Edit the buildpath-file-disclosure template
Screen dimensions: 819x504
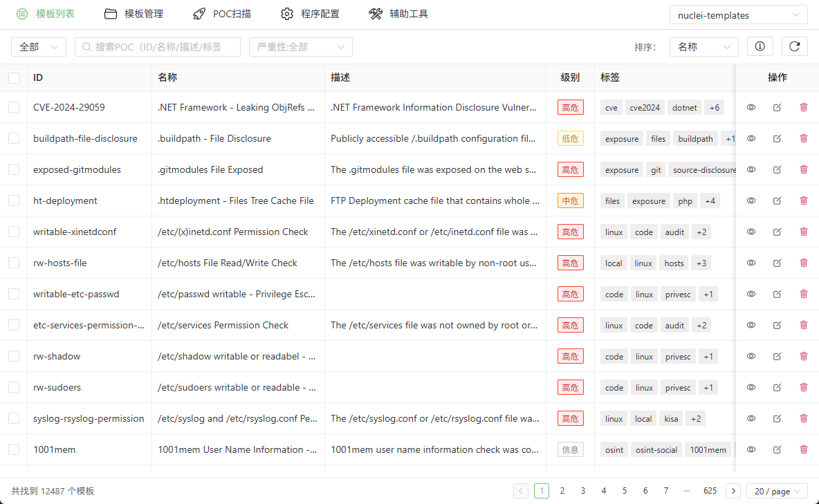pyautogui.click(x=777, y=138)
